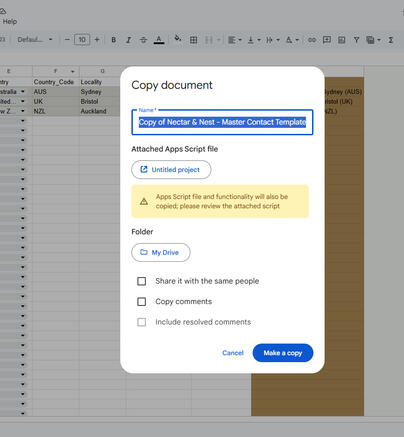This screenshot has height=437, width=404.
Task: Click the create filter funnel icon
Action: tap(356, 40)
